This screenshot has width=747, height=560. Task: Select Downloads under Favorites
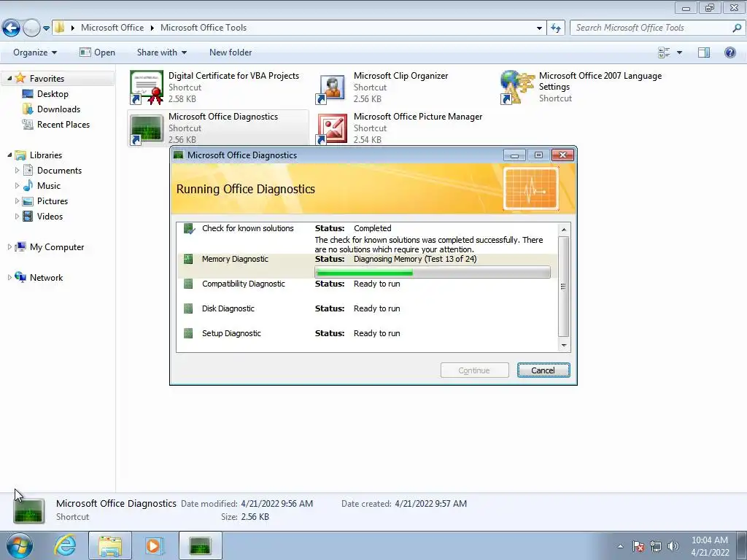(52, 109)
